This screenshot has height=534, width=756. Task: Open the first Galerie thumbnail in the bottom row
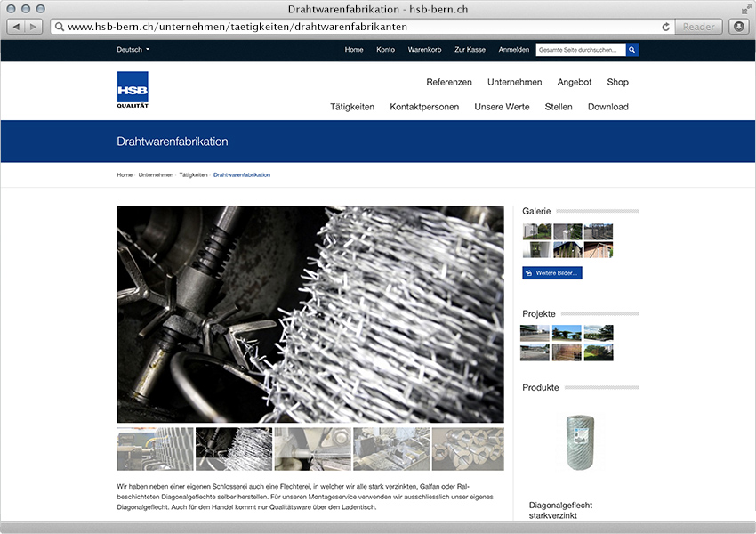tap(537, 249)
